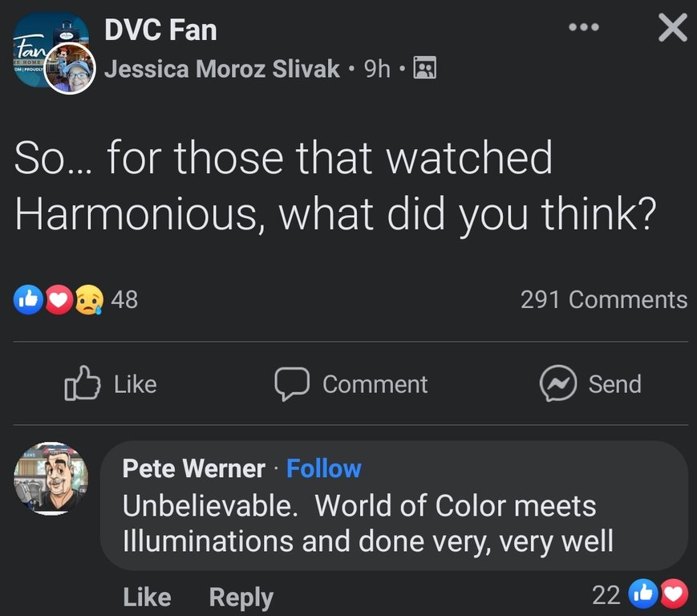Open the 291 Comments list

[603, 300]
